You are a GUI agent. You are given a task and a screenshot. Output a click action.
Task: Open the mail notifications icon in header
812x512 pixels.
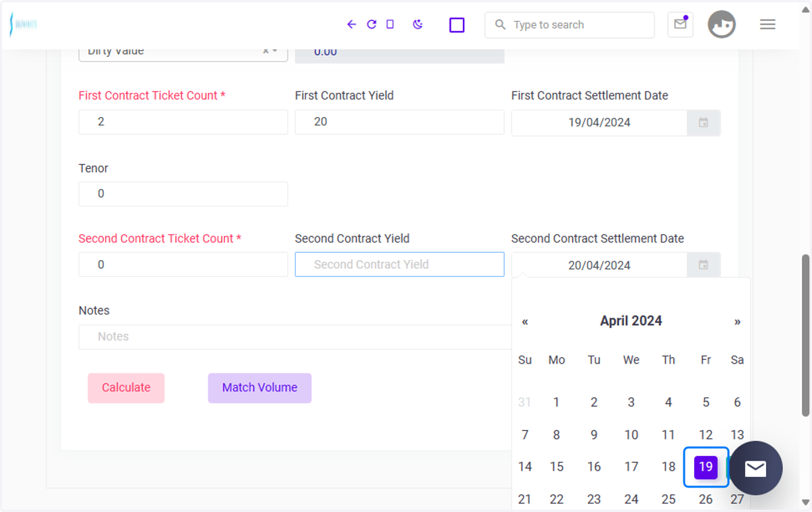tap(680, 24)
